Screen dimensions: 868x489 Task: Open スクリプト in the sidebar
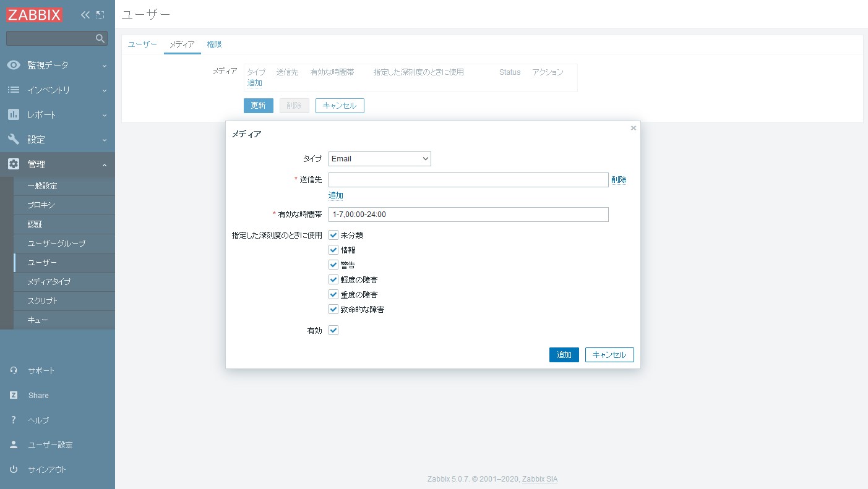64,301
